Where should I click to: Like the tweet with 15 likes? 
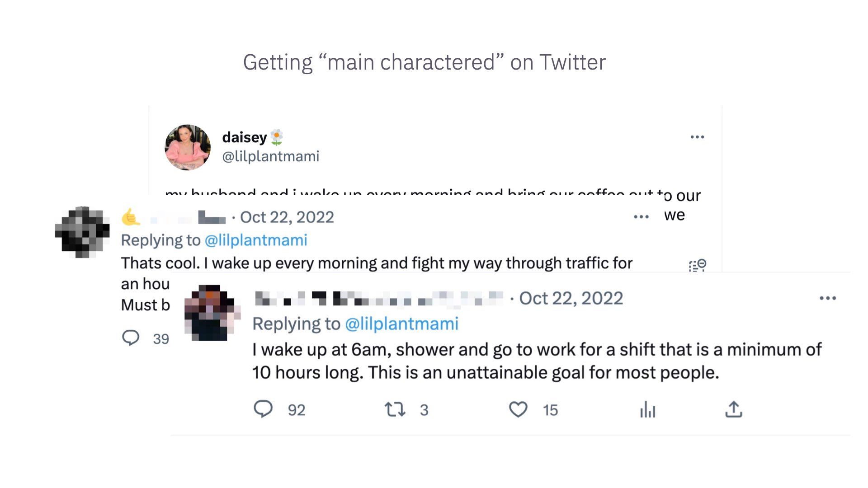point(518,410)
